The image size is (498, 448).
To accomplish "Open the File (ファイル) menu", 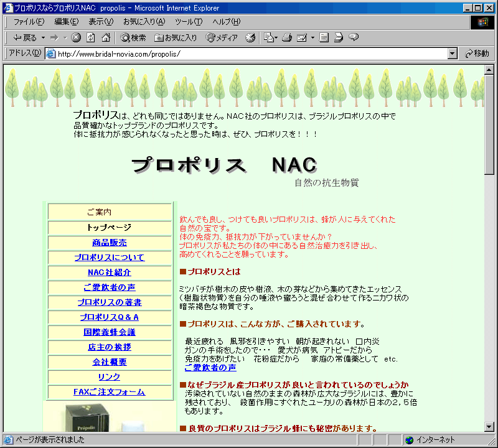I will point(29,22).
